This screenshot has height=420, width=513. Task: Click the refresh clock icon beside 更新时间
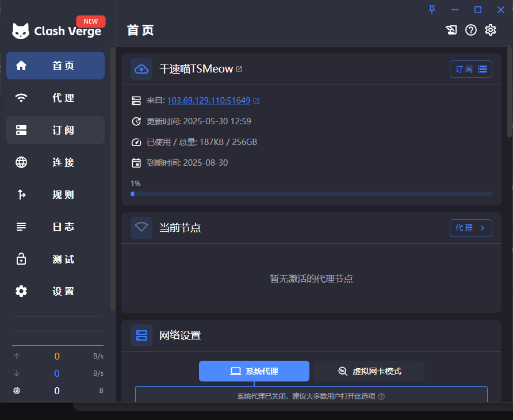click(136, 121)
